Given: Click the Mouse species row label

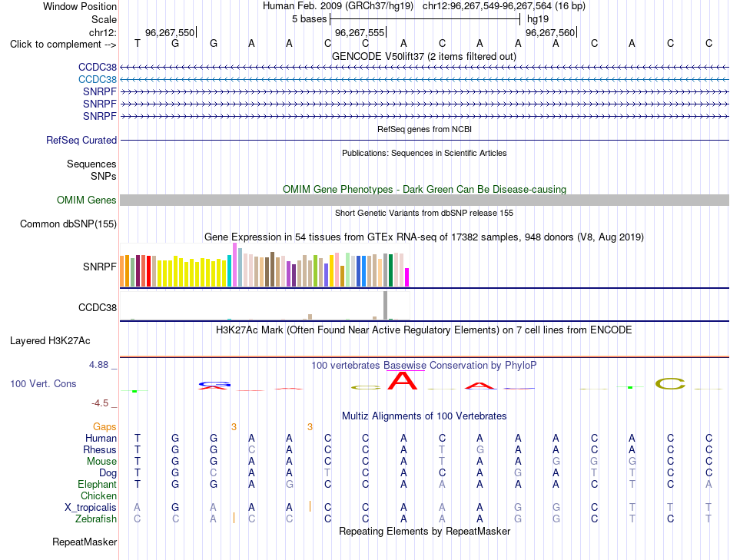Looking at the screenshot, I should pos(101,462).
